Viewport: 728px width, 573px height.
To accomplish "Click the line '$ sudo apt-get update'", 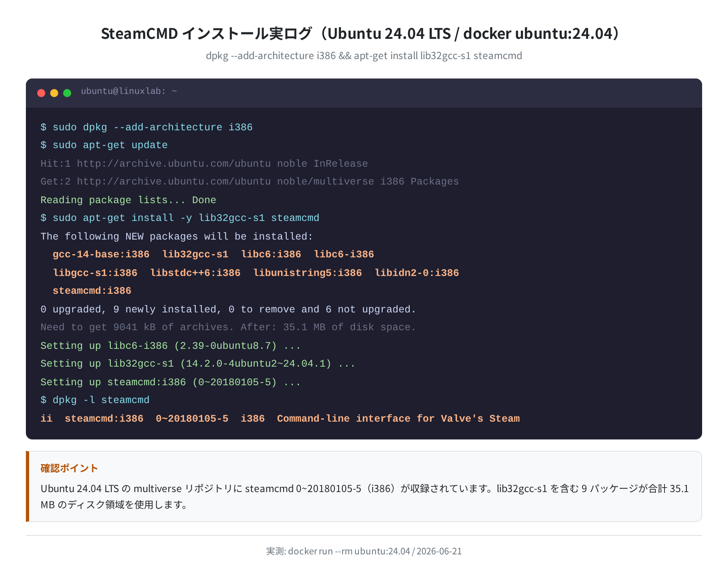I will pyautogui.click(x=104, y=145).
